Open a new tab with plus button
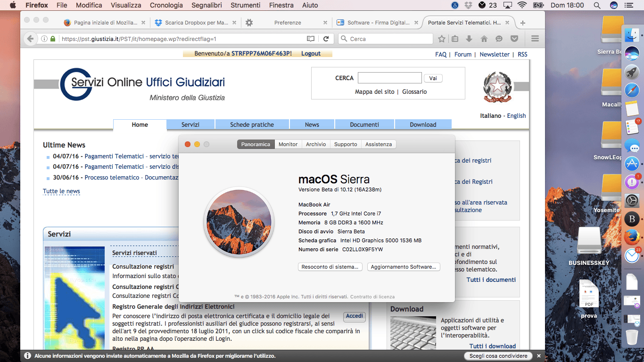The height and width of the screenshot is (362, 644). point(523,23)
